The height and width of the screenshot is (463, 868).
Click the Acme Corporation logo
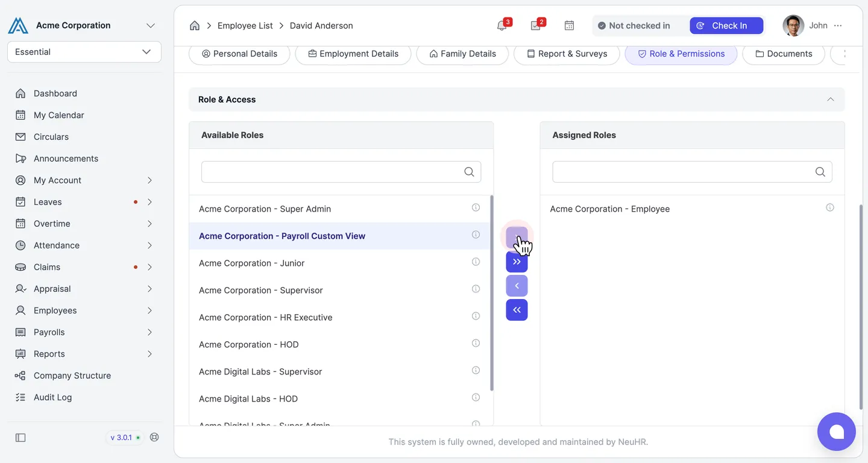click(x=18, y=25)
